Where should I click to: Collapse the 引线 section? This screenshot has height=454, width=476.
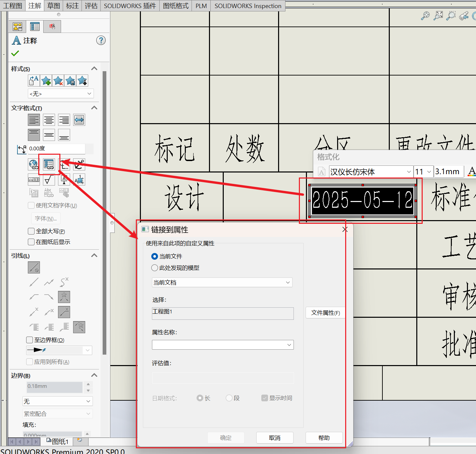point(94,255)
